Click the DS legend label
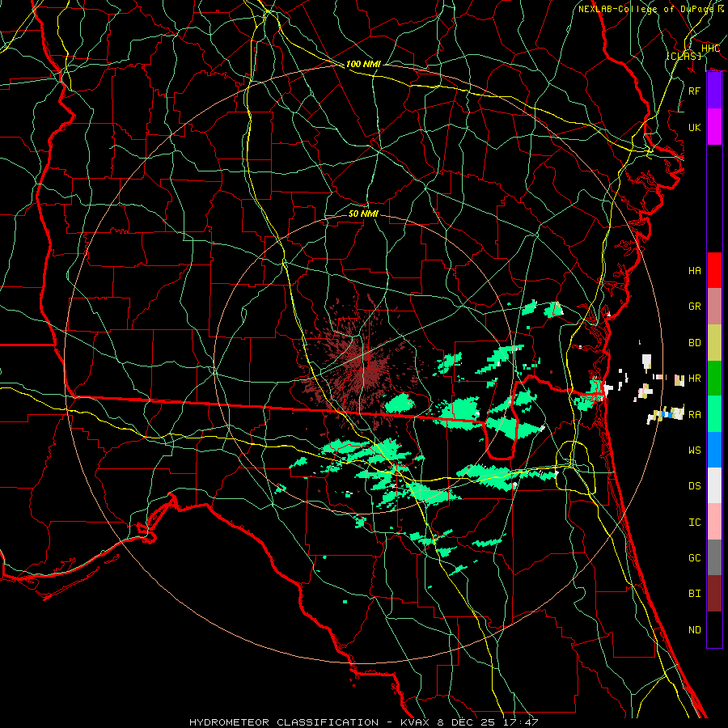This screenshot has height=728, width=728. pyautogui.click(x=694, y=486)
